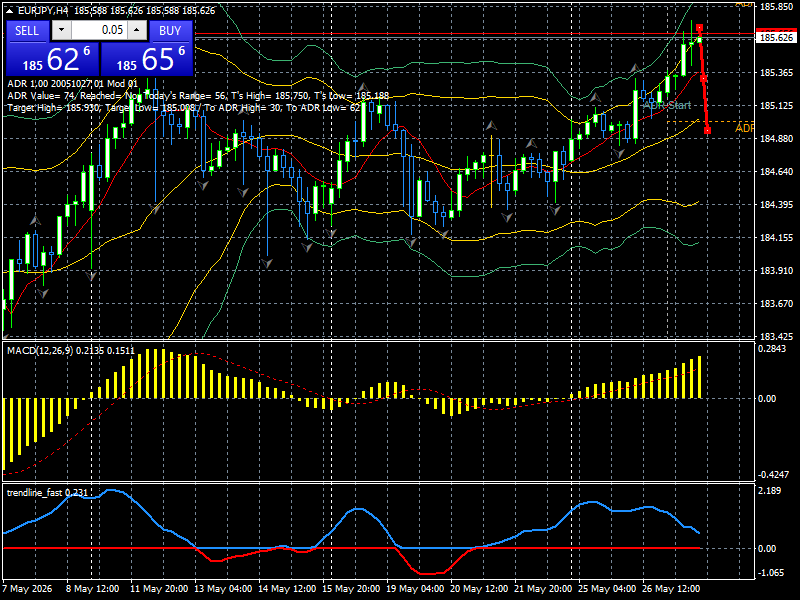Viewport: 800px width, 600px height.
Task: Decrease lot volume with the down arrow
Action: pyautogui.click(x=62, y=31)
